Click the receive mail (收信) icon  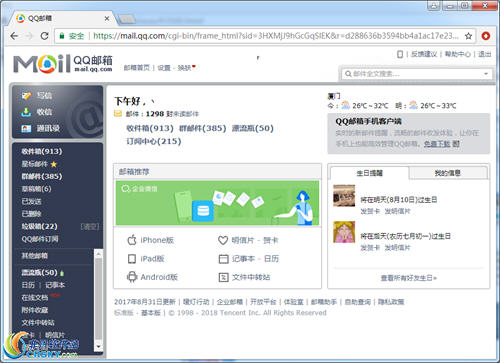coord(26,112)
